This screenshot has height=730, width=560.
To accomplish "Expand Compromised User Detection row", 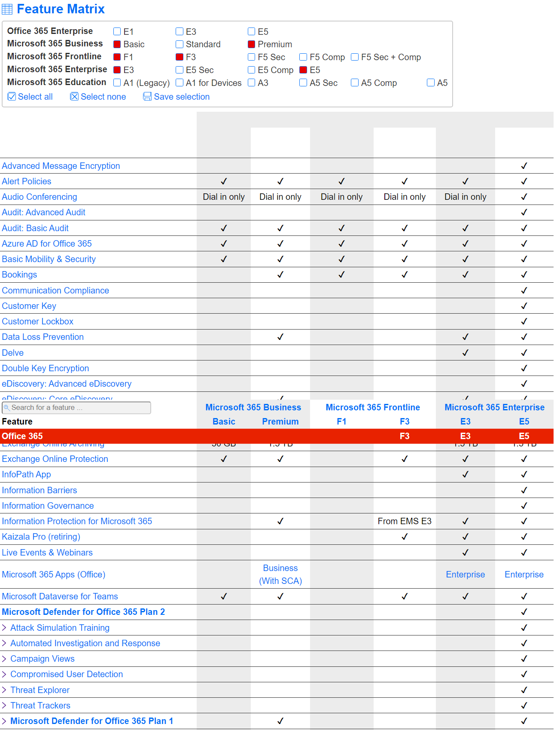I will pyautogui.click(x=4, y=674).
